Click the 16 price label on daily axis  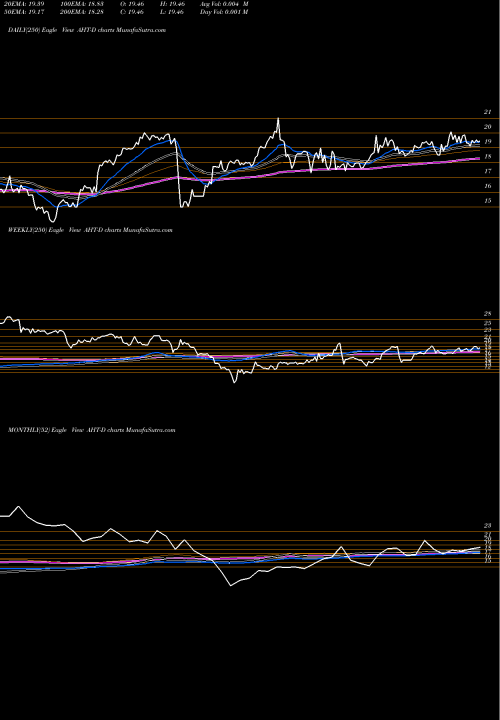tap(488, 186)
